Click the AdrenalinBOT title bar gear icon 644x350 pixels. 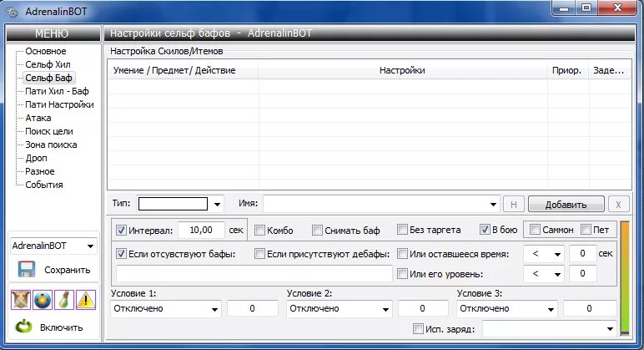pyautogui.click(x=13, y=12)
